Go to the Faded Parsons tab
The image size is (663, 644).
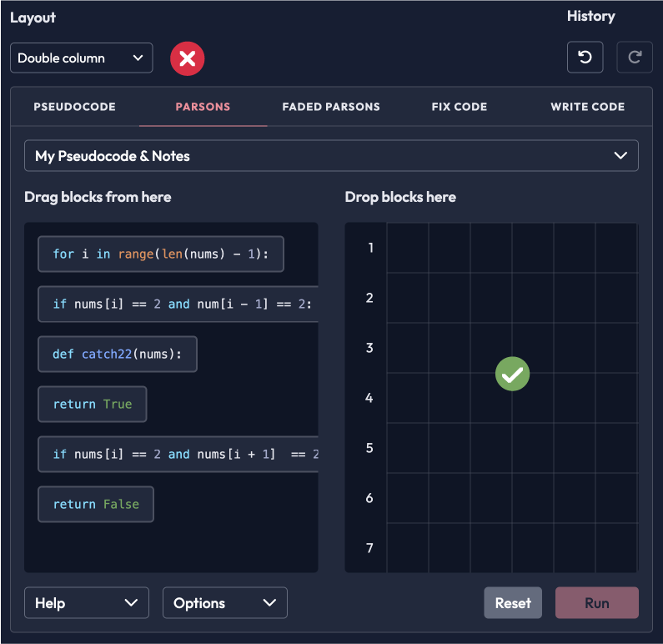click(331, 107)
